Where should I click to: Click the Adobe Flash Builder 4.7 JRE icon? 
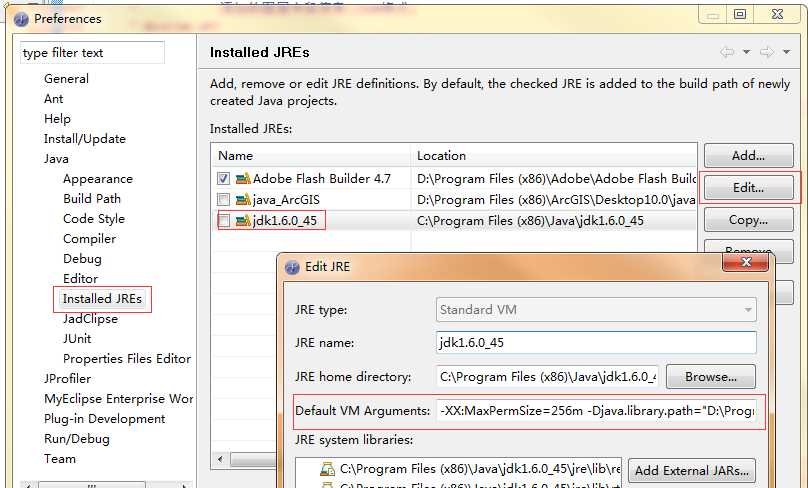click(243, 178)
